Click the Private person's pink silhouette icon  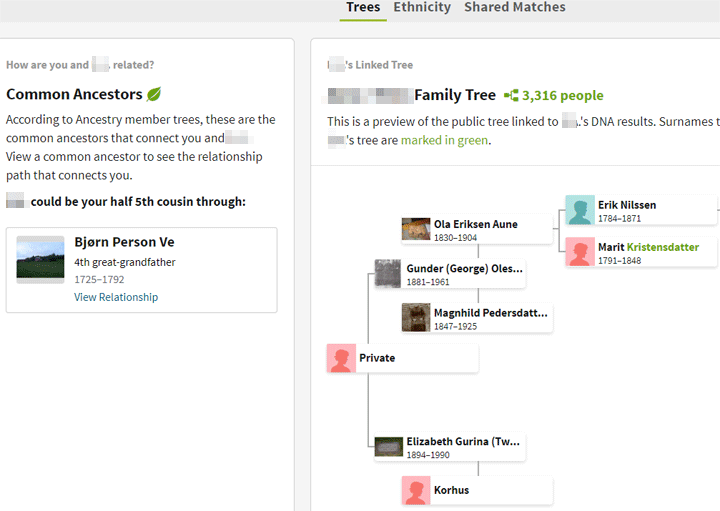coord(341,358)
